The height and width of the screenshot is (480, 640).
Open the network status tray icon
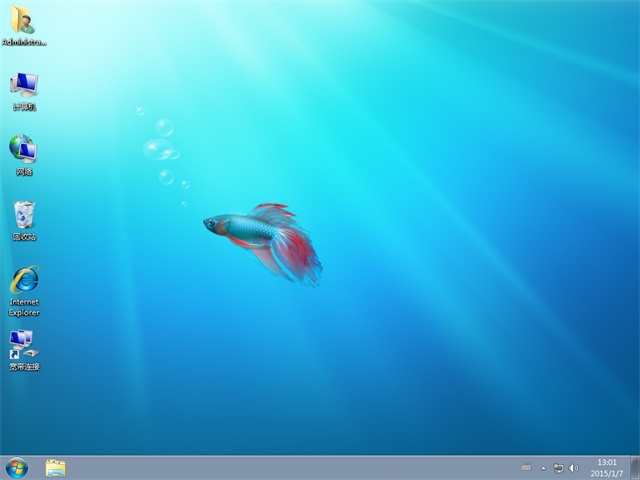558,468
